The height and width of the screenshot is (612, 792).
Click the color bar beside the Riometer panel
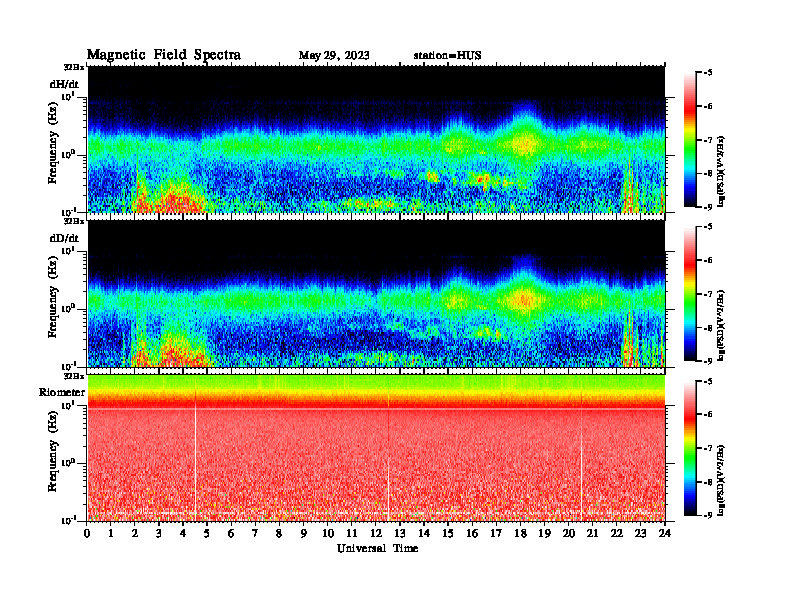point(690,448)
